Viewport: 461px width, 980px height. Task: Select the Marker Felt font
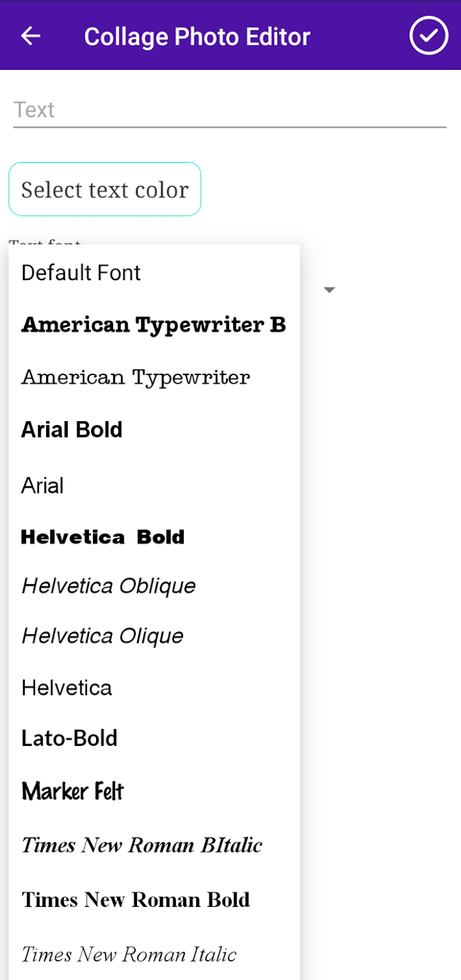tap(154, 791)
